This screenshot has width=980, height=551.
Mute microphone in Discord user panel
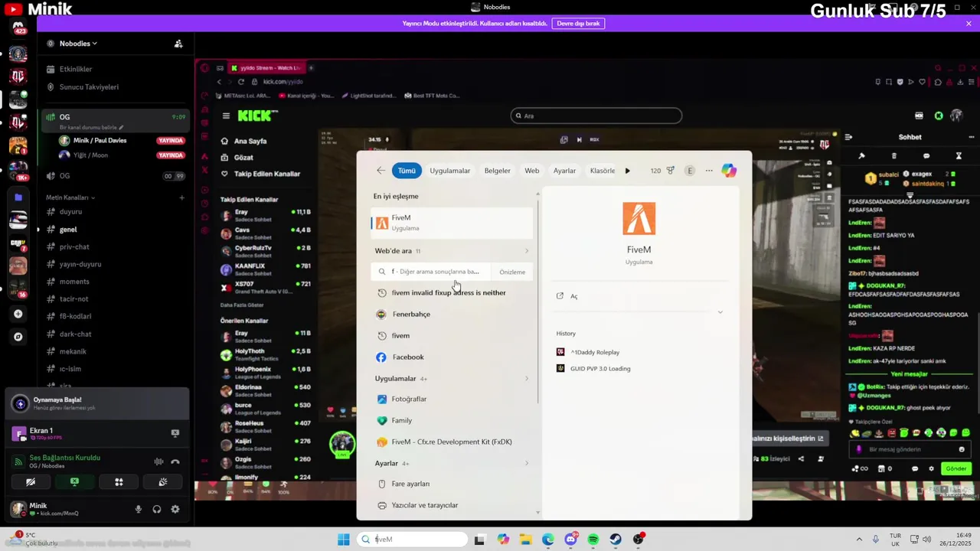(x=139, y=509)
